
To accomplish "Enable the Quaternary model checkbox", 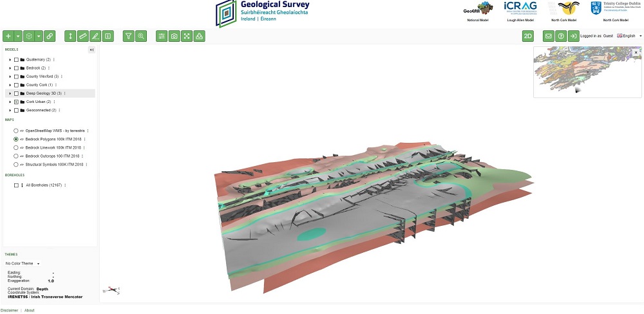I will click(16, 59).
